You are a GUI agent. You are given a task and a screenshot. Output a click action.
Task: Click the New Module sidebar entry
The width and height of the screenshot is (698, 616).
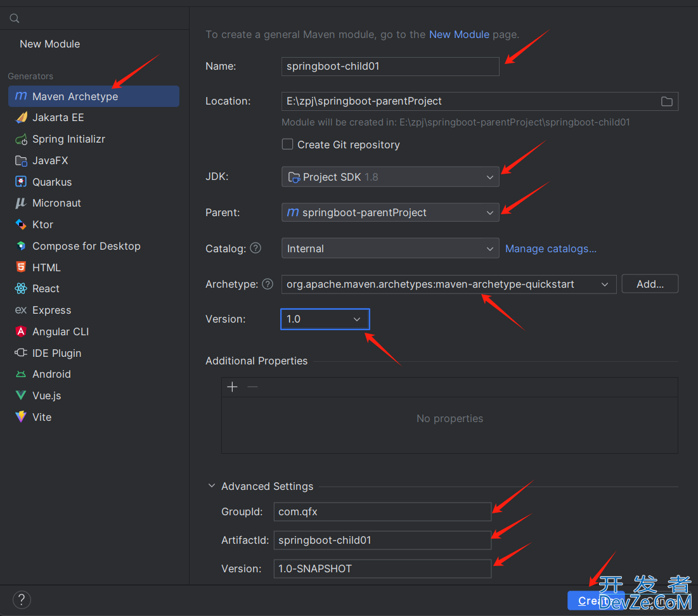(50, 44)
